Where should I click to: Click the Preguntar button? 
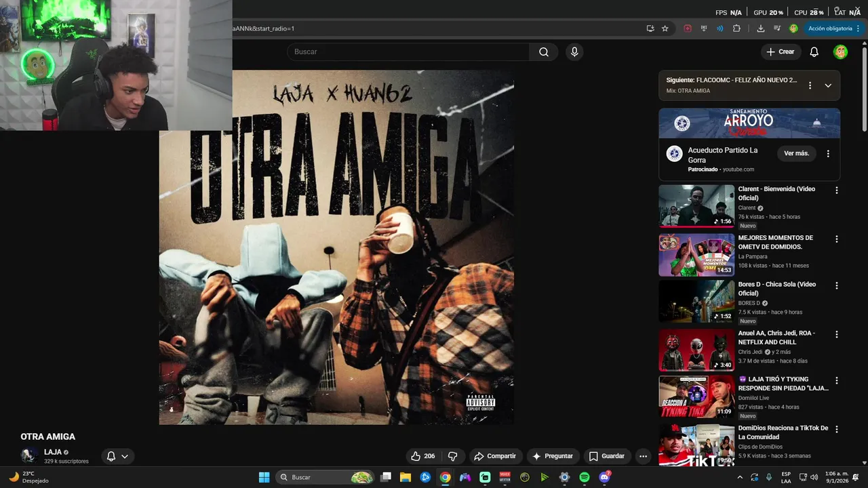tap(553, 456)
